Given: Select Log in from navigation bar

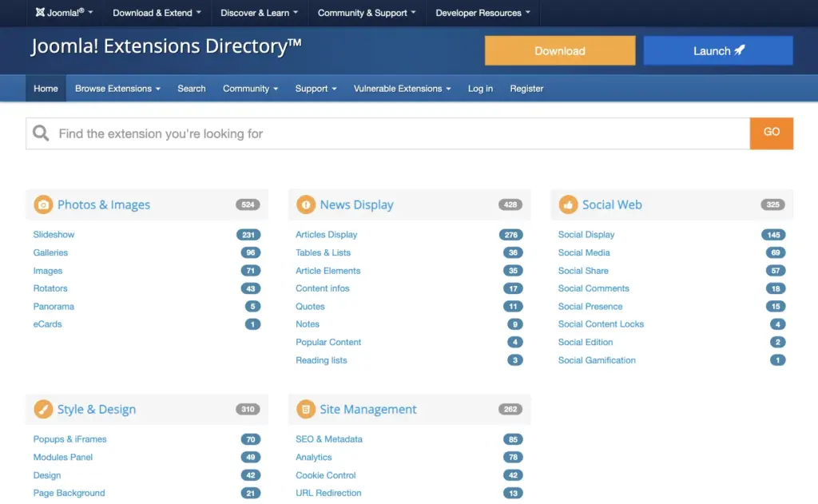Looking at the screenshot, I should pos(480,89).
